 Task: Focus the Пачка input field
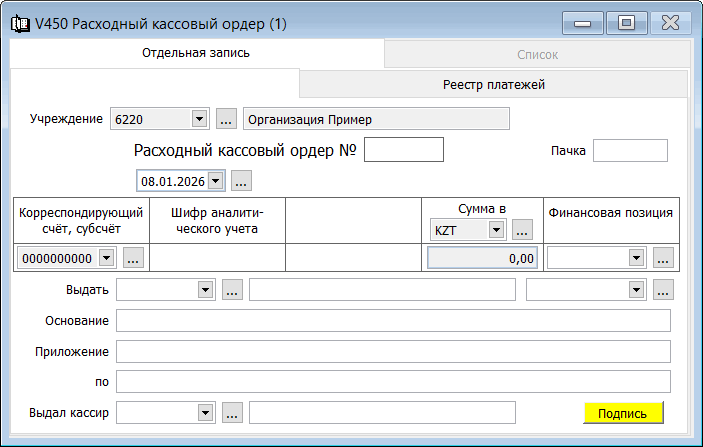pyautogui.click(x=629, y=150)
